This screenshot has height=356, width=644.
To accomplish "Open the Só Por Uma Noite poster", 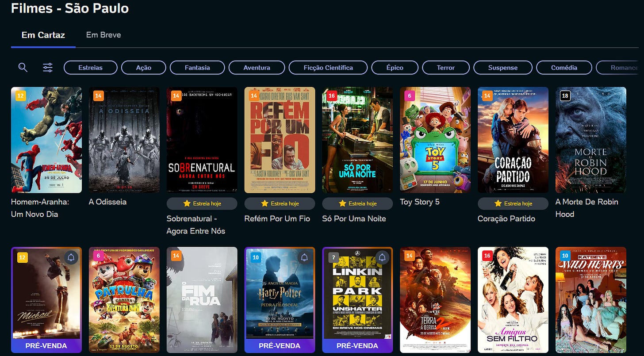I will click(x=358, y=140).
